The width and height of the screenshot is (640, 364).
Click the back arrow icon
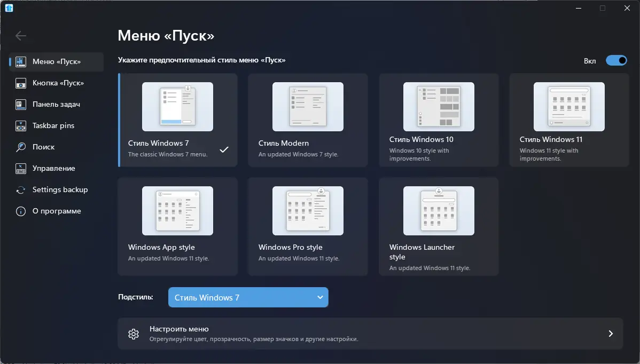click(21, 36)
